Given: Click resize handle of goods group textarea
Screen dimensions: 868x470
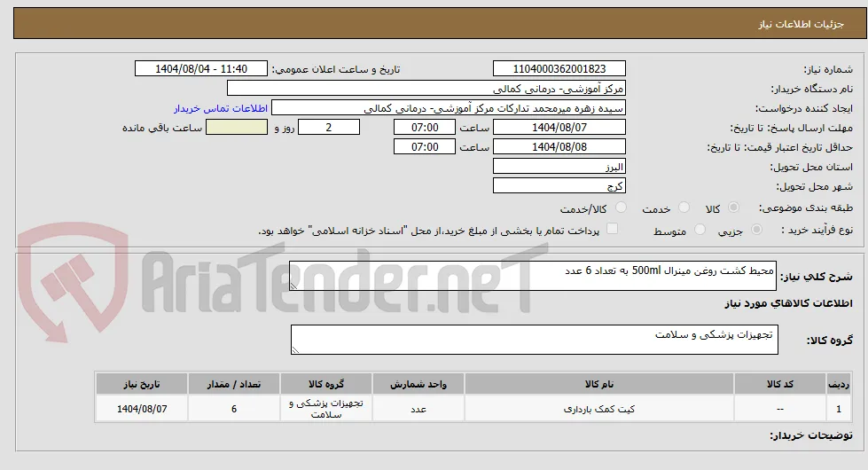Looking at the screenshot, I should click(x=295, y=349).
